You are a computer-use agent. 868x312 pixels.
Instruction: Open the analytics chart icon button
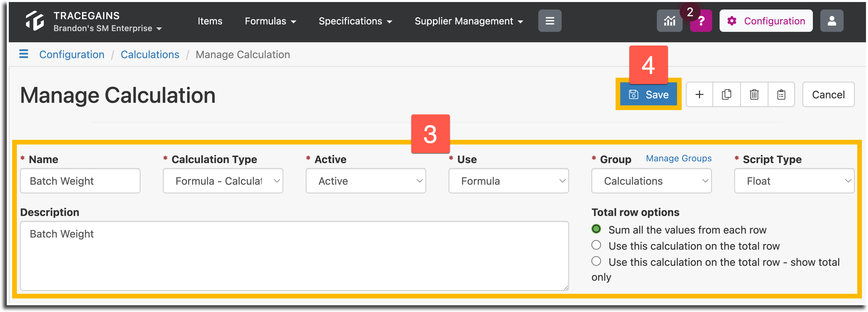(x=669, y=21)
